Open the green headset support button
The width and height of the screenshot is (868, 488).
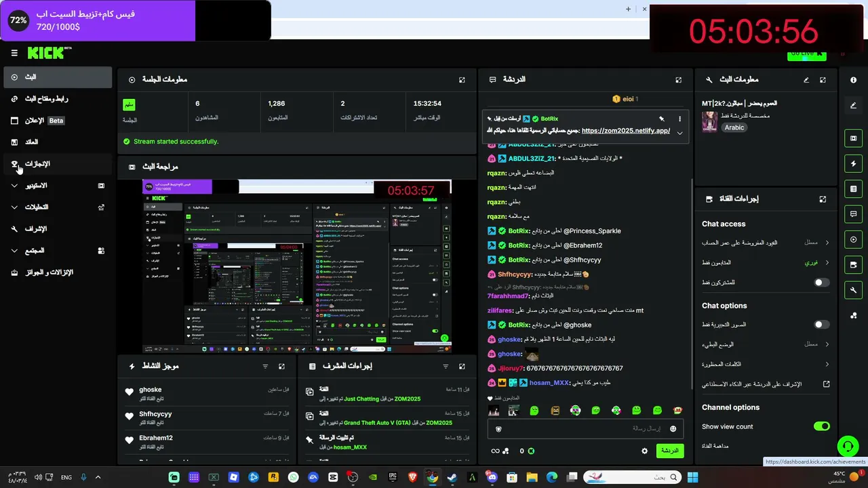pos(848,446)
